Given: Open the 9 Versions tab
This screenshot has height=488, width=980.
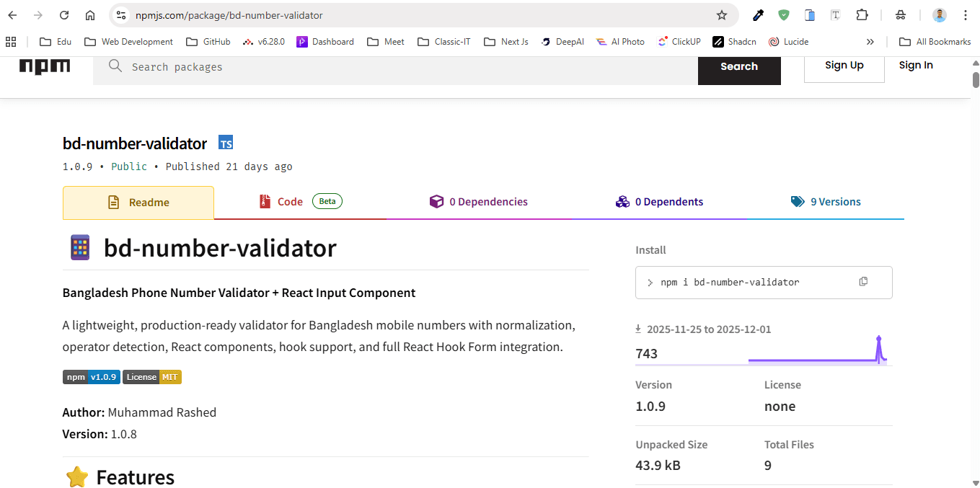Looking at the screenshot, I should pyautogui.click(x=826, y=202).
